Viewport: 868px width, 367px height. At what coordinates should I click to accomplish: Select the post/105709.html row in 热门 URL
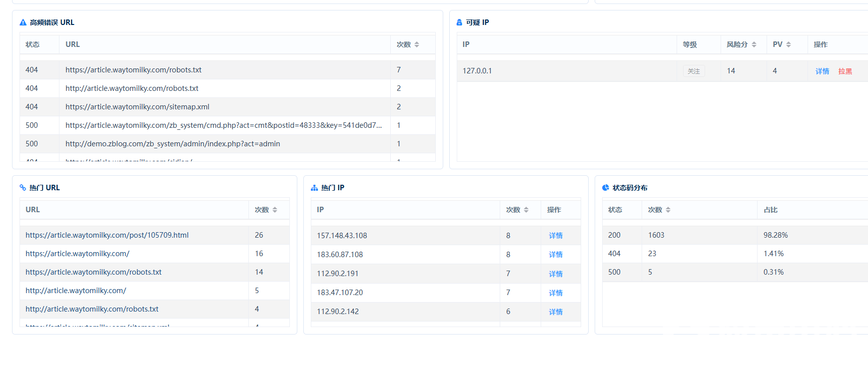coord(154,235)
